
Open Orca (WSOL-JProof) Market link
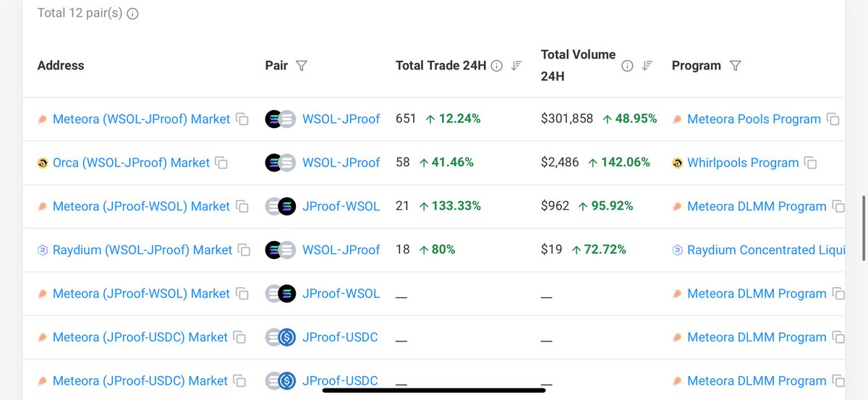[131, 163]
